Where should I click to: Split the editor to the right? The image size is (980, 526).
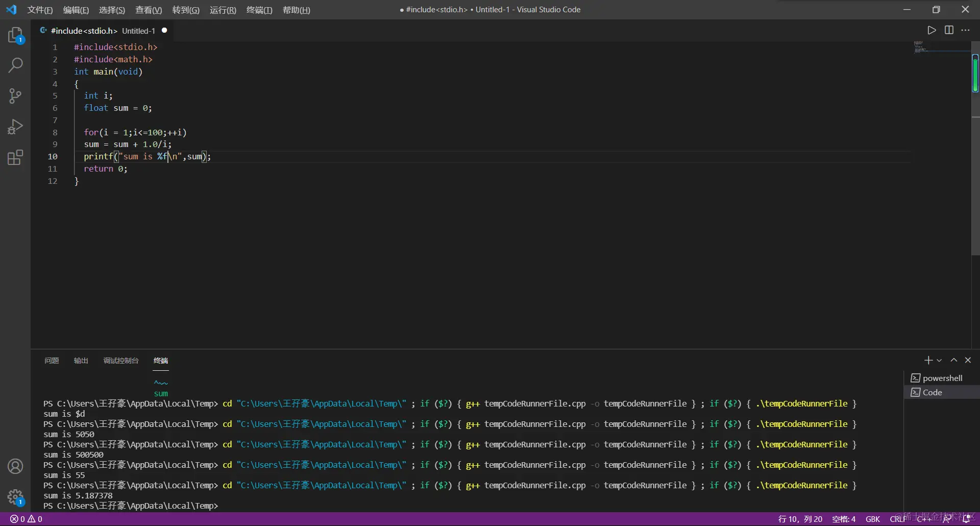click(949, 30)
